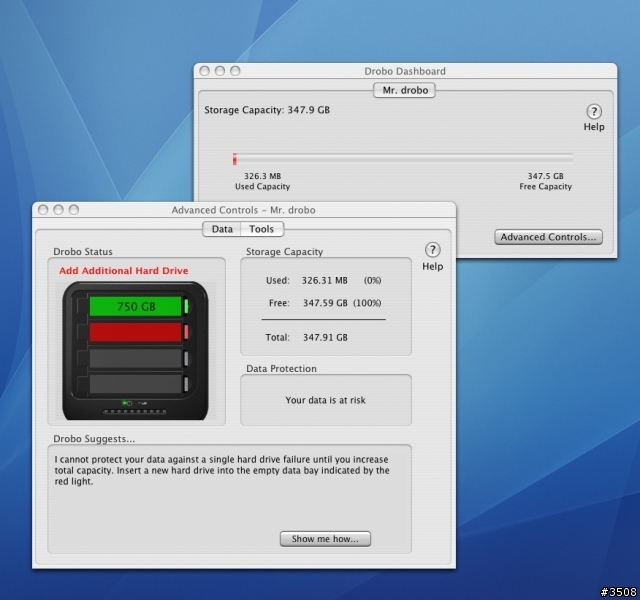This screenshot has height=600, width=640.
Task: Switch to the Tools tab
Action: 262,229
